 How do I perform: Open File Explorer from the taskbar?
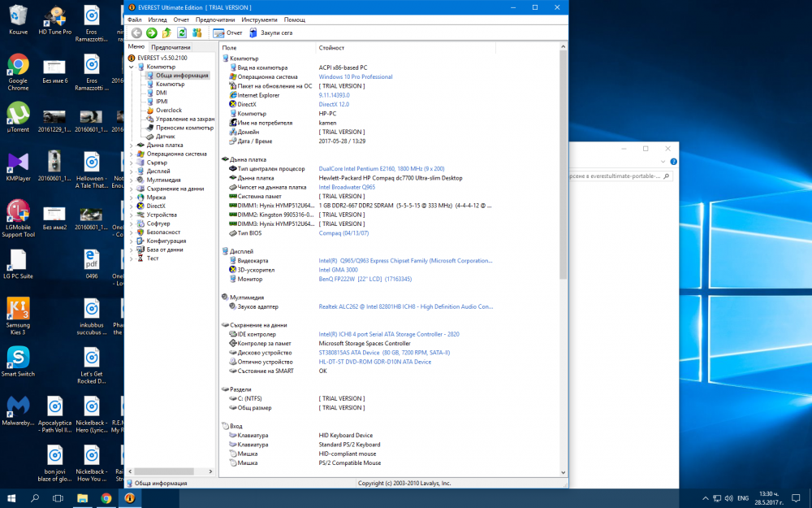click(x=82, y=498)
